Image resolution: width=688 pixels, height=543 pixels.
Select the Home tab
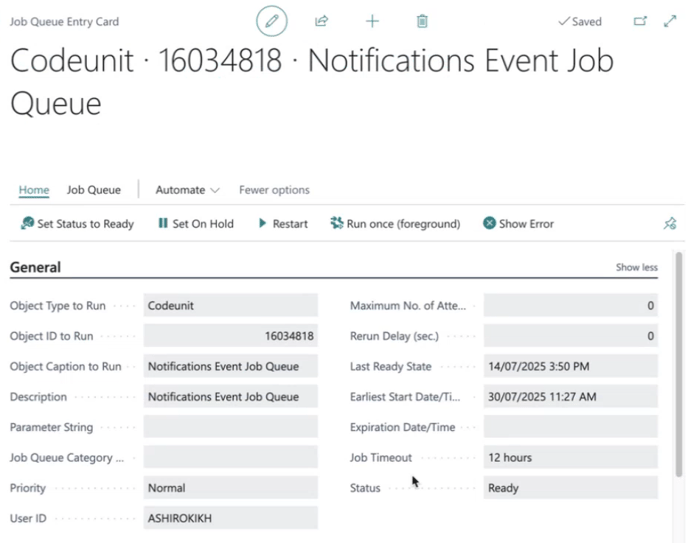(x=34, y=190)
